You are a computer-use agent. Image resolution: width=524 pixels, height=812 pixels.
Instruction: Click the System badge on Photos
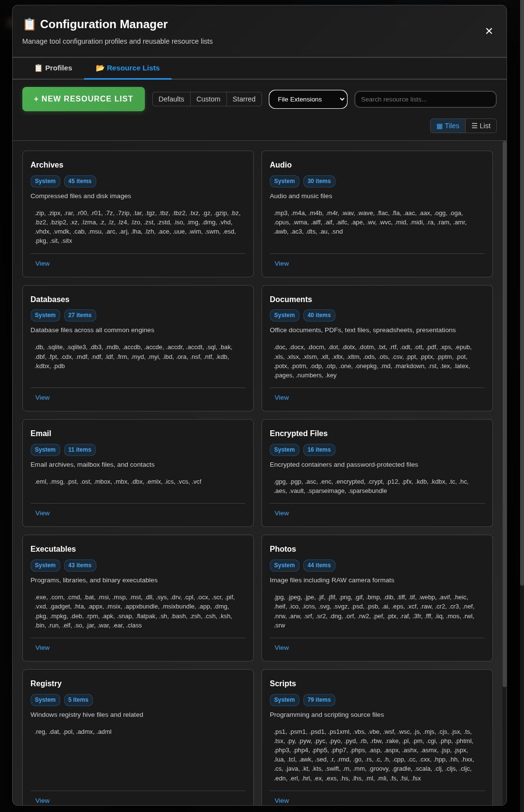pyautogui.click(x=284, y=565)
